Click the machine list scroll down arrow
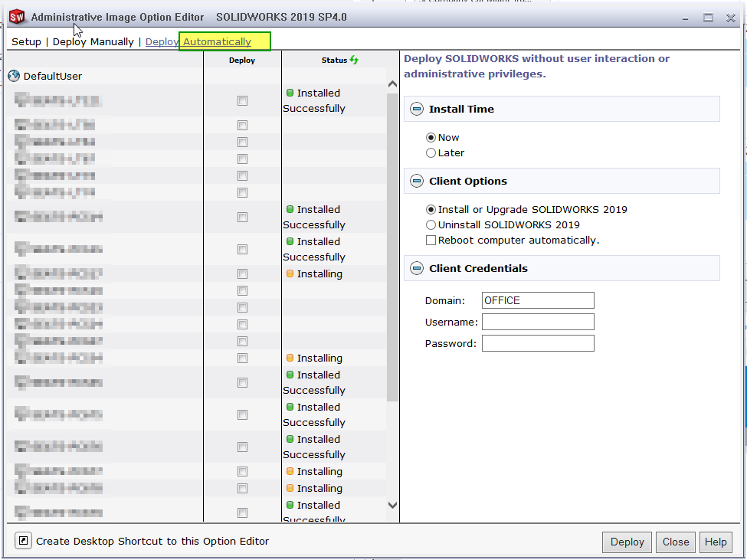Viewport: 747px width, 560px height. coord(392,506)
